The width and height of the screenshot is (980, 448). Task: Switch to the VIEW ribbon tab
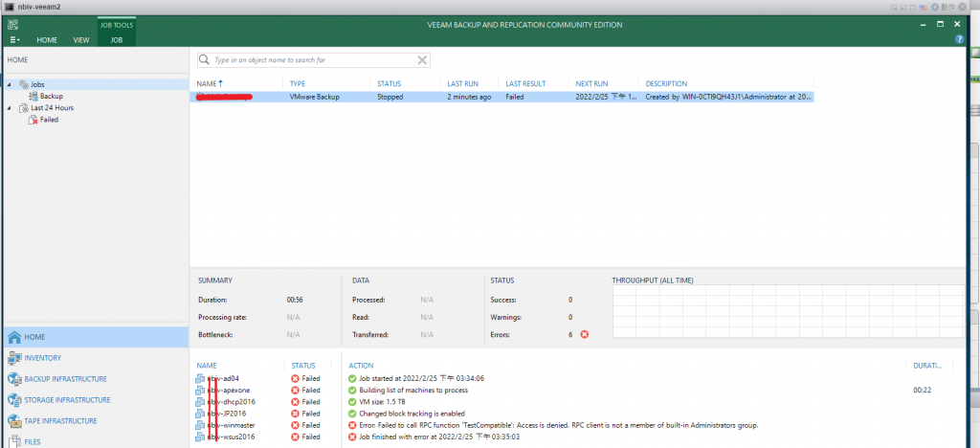81,40
